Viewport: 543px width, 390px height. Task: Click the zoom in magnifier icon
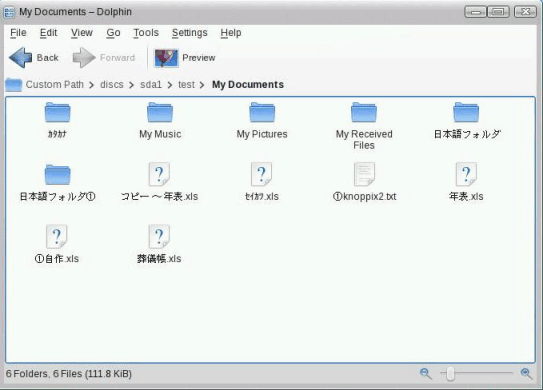(x=526, y=374)
